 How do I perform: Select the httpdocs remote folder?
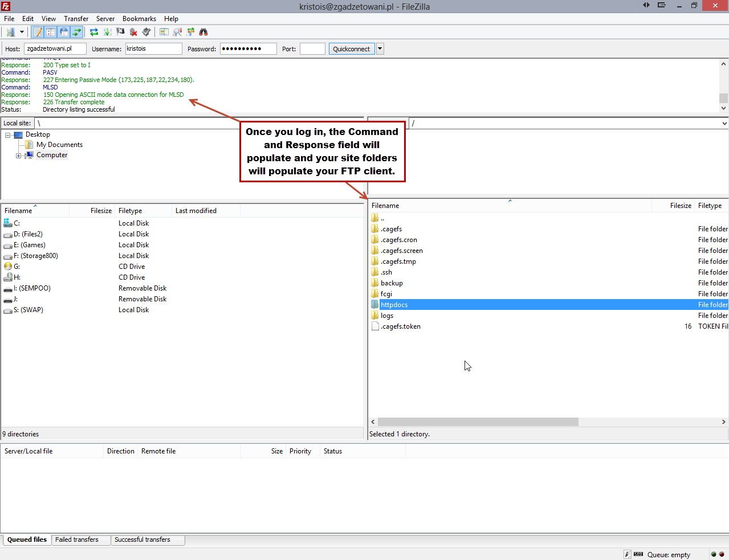tap(549, 305)
